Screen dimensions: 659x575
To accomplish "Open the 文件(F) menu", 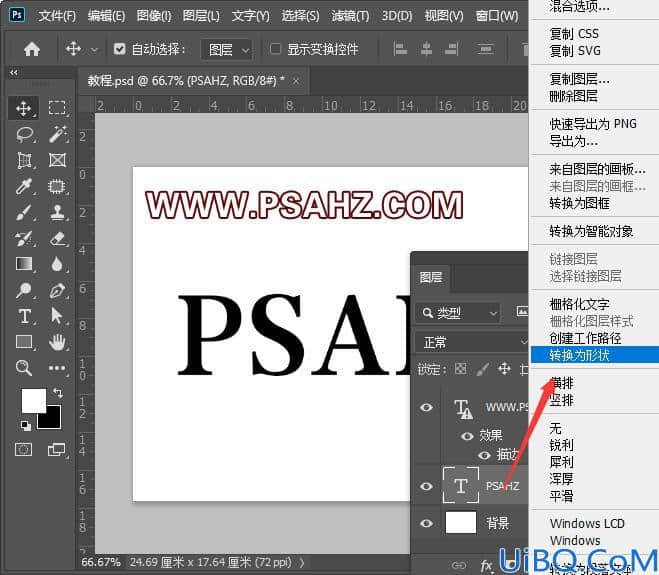I will [57, 16].
